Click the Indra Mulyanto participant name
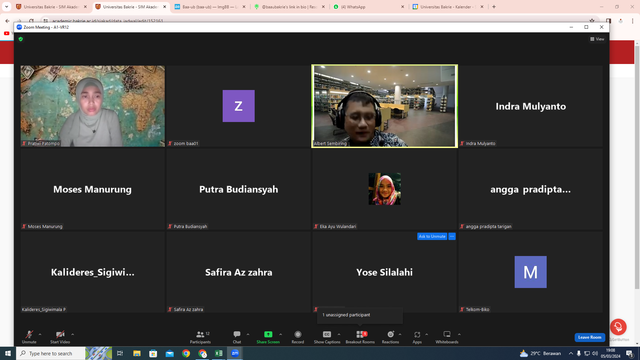Image resolution: width=640 pixels, height=360 pixels. point(531,106)
